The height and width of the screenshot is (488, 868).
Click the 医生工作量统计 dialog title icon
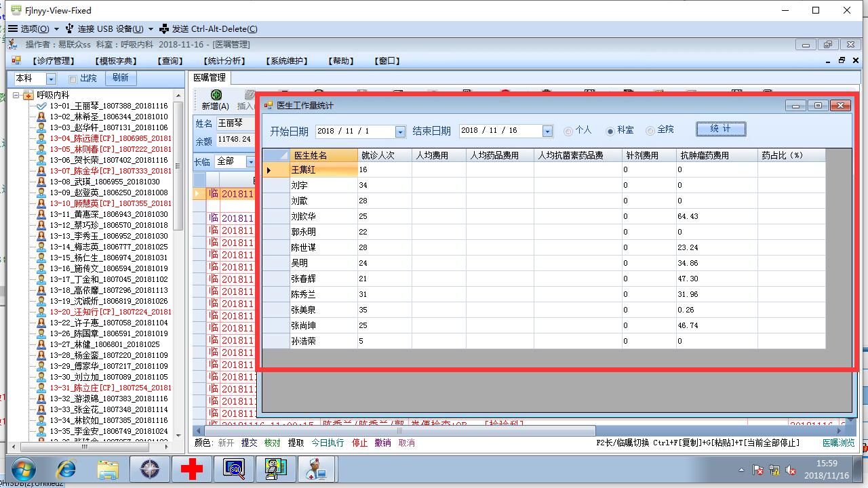click(268, 105)
